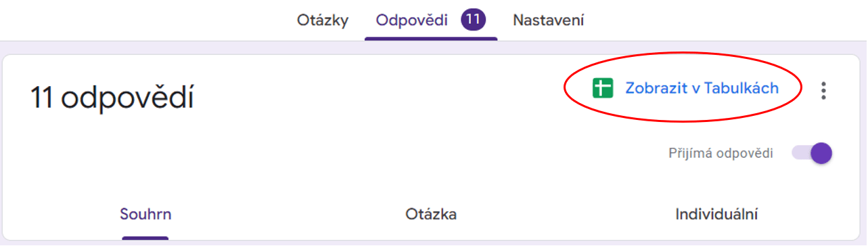Screen dimensions: 868x246
Task: Switch to the Otázky tab
Action: click(x=323, y=20)
